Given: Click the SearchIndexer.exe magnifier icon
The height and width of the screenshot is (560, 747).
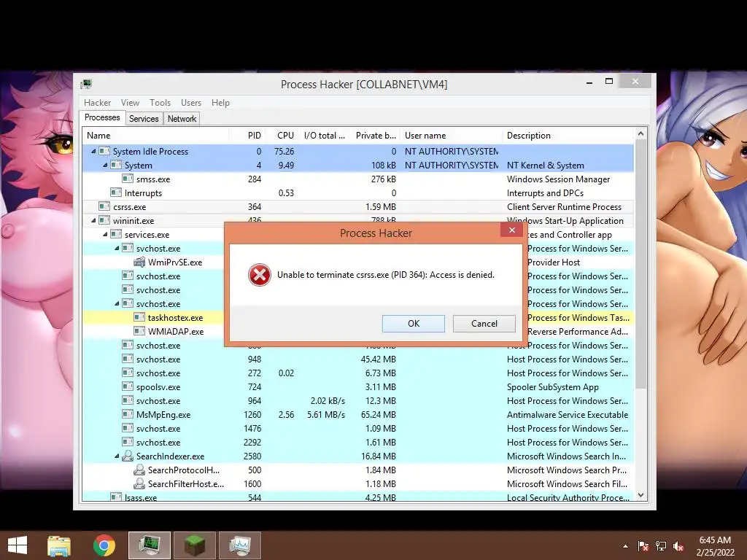Looking at the screenshot, I should pyautogui.click(x=128, y=456).
